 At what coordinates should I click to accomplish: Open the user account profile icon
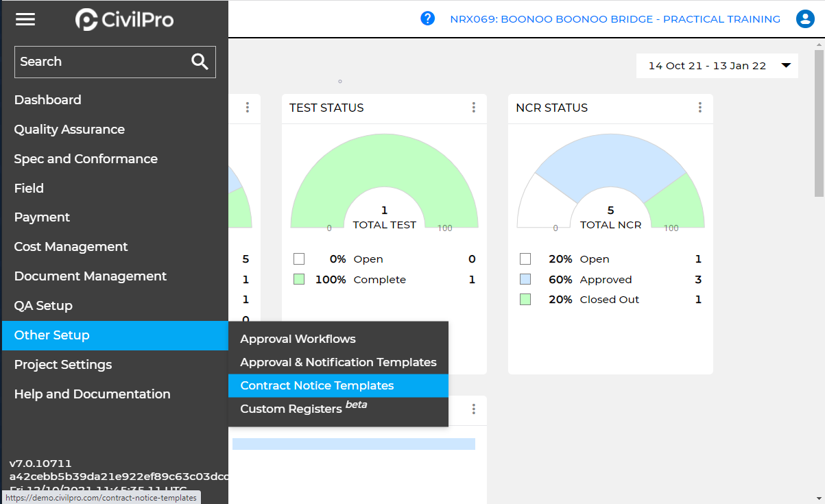tap(804, 19)
